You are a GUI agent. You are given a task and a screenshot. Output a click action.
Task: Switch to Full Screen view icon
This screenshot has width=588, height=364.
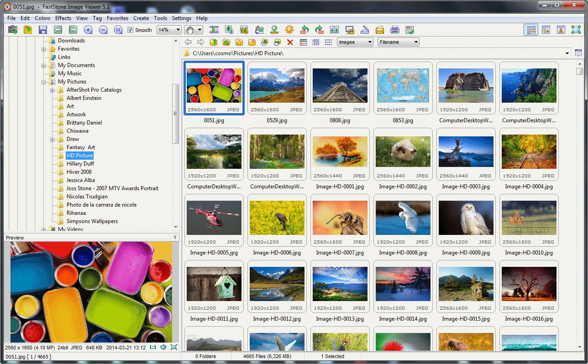click(576, 30)
